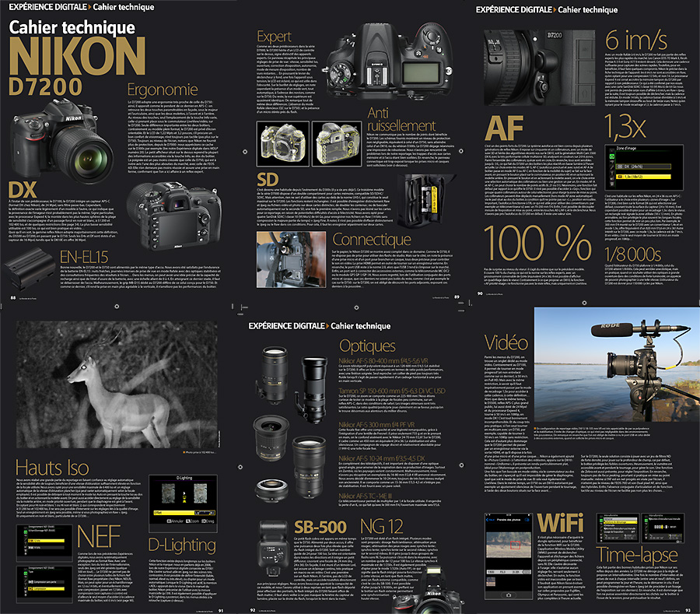Click the Tamron SP 150-600 mm subheading
The width and height of the screenshot is (700, 614).
pyautogui.click(x=392, y=391)
